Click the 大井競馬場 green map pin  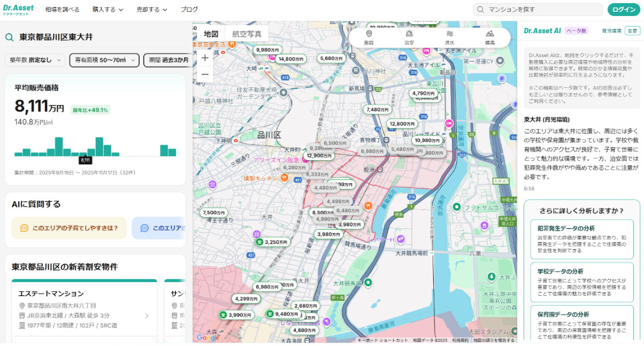pyautogui.click(x=367, y=283)
